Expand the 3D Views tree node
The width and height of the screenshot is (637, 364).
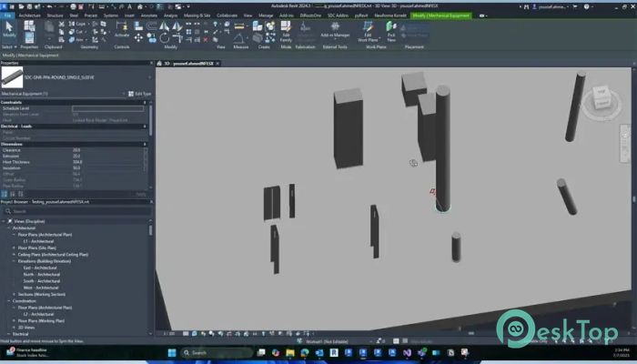[x=14, y=328]
